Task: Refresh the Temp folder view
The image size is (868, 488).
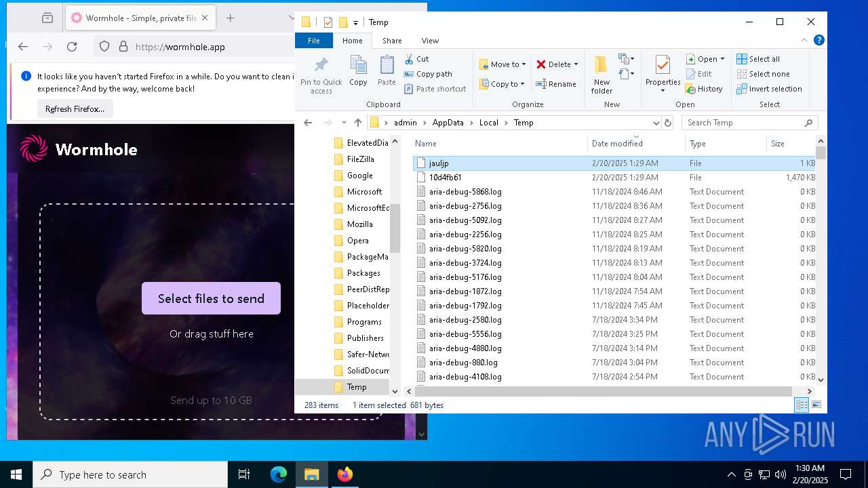Action: pos(668,123)
